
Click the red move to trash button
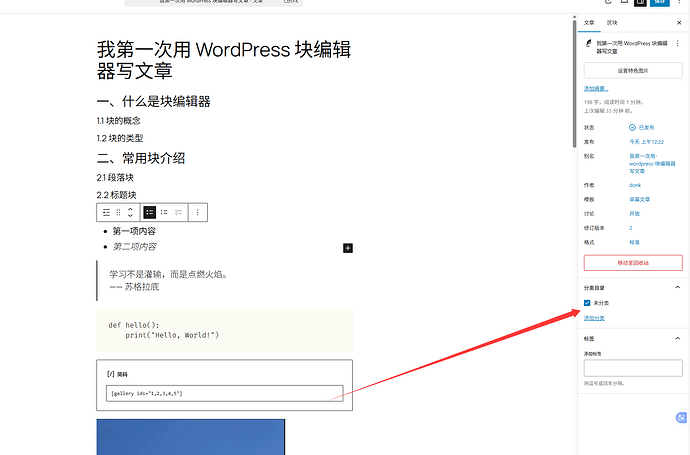(633, 263)
